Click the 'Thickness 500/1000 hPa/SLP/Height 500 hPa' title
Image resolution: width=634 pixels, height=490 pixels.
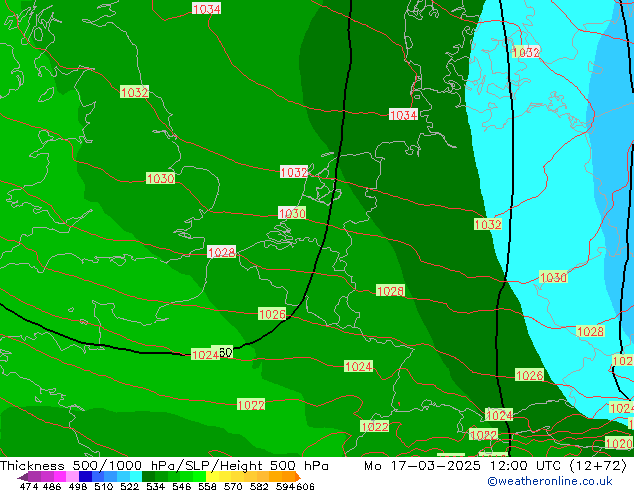click(x=164, y=466)
